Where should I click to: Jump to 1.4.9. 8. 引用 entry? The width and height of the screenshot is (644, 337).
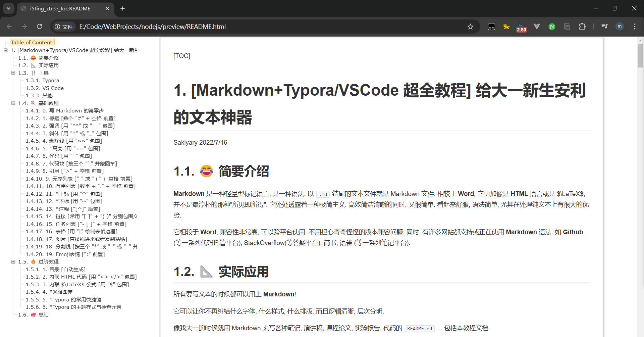tap(65, 171)
